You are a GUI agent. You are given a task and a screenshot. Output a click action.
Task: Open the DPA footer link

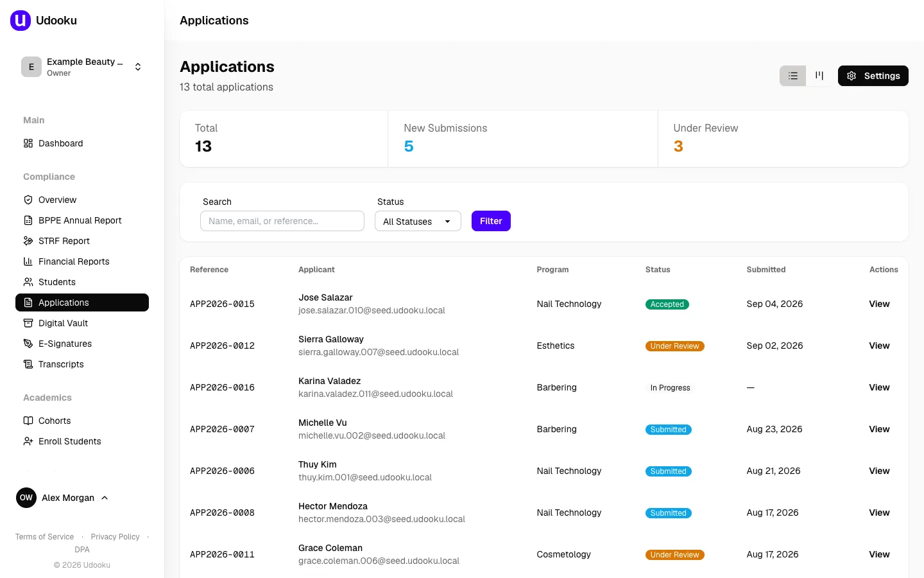pos(82,550)
